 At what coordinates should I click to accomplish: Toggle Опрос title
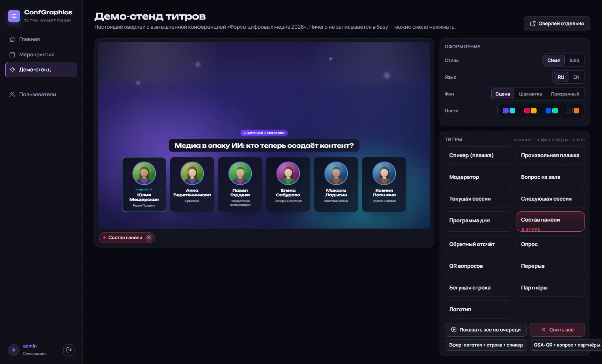tap(551, 244)
